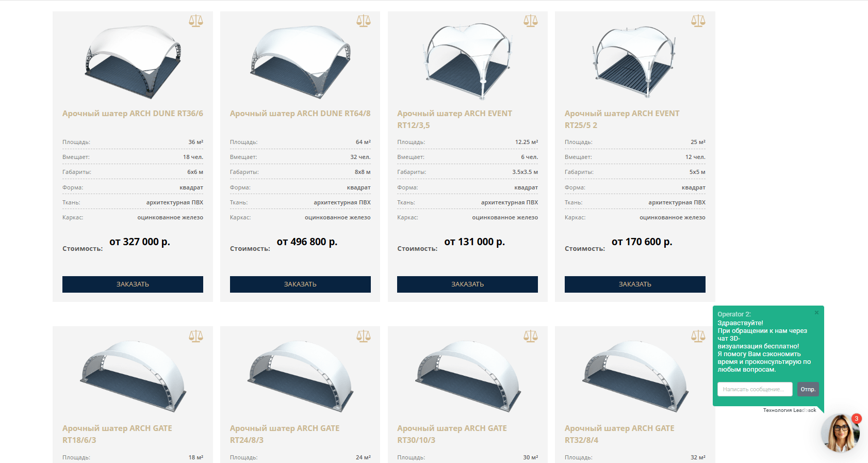Click compare scales icon on ARCH GATE RT32/8/4

pos(698,336)
